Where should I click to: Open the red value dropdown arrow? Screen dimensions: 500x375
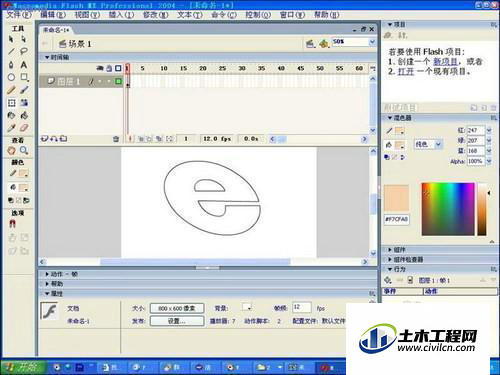(489, 130)
